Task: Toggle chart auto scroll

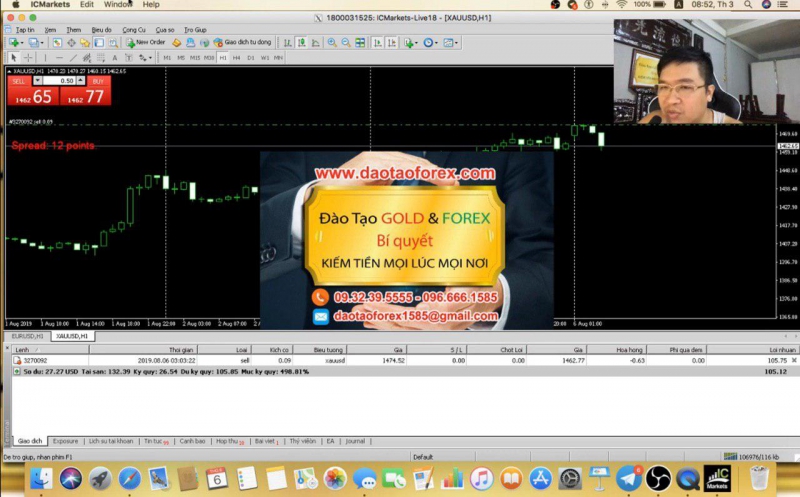Action: (378, 42)
